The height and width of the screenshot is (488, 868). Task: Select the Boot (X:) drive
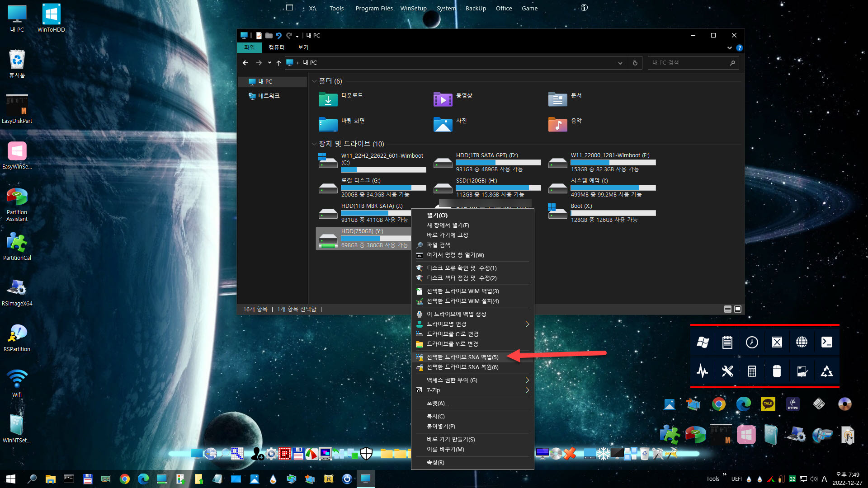point(602,213)
